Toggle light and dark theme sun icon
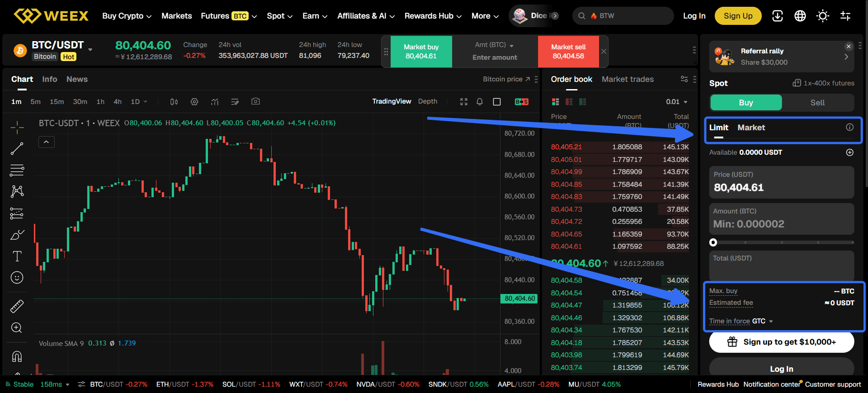This screenshot has height=393, width=868. [823, 16]
